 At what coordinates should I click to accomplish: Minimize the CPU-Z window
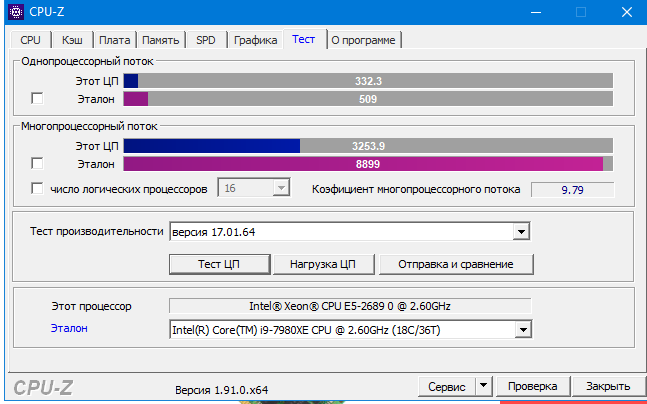coord(535,13)
